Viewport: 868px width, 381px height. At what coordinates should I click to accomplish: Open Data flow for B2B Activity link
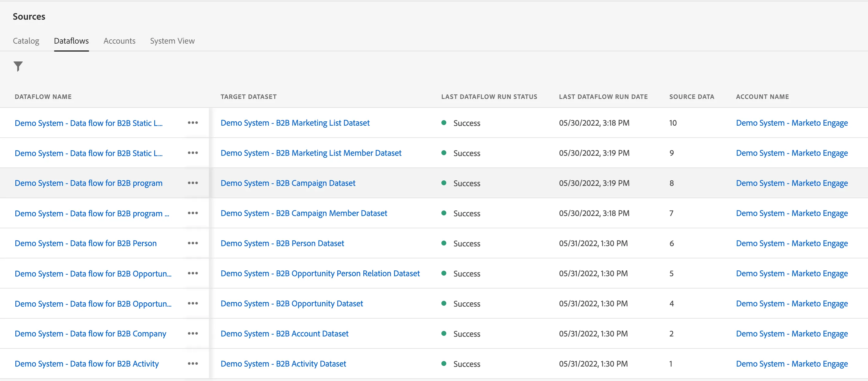pos(87,364)
